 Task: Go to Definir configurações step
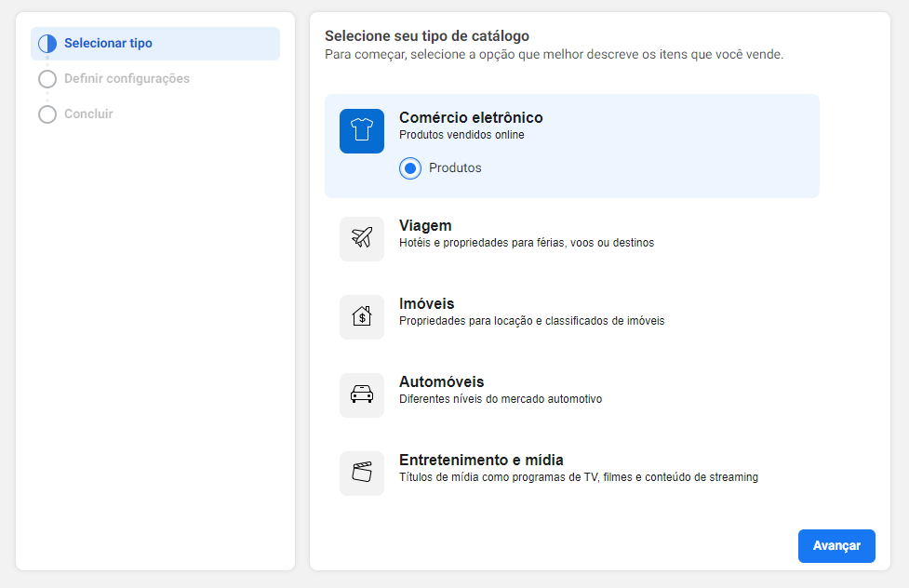[x=127, y=79]
